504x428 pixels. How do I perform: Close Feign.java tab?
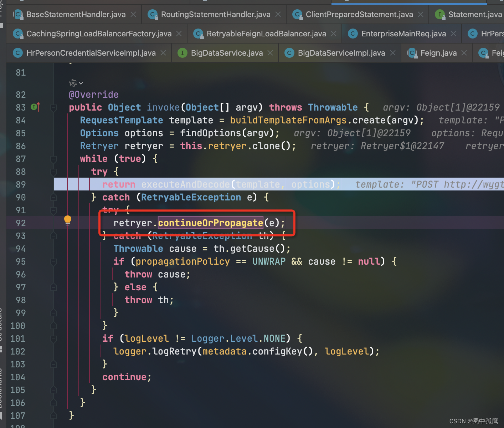click(x=464, y=53)
